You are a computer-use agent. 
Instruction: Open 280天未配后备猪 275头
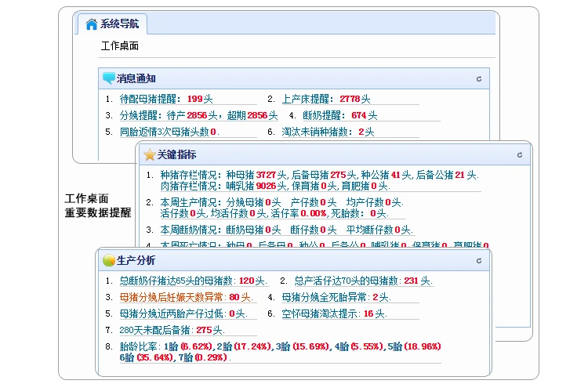tap(172, 330)
